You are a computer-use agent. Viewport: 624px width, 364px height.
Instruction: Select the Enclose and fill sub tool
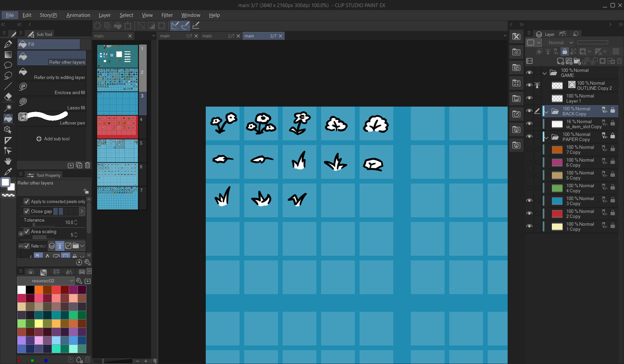point(52,88)
